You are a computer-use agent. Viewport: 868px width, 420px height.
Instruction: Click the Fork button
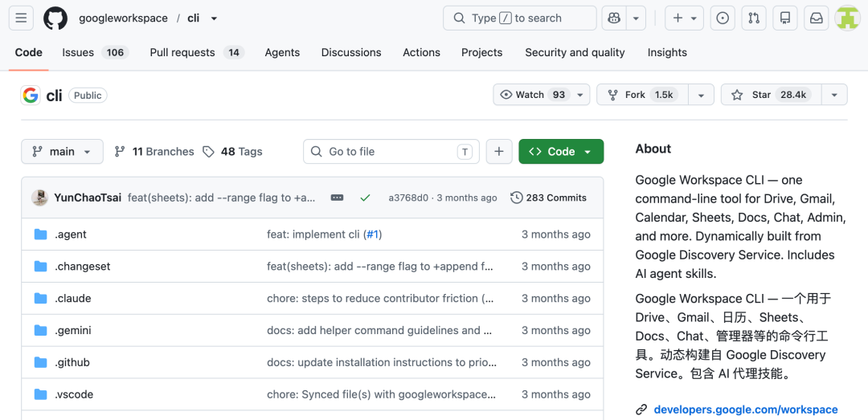coord(642,95)
